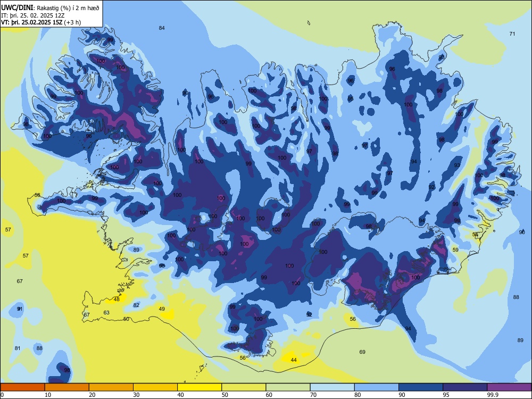
Task: Click the '99.9' legend tick label
Action: click(493, 395)
